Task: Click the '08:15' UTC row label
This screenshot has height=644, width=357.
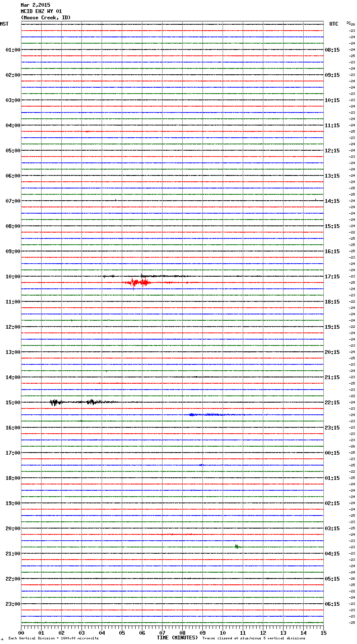Action: point(332,50)
